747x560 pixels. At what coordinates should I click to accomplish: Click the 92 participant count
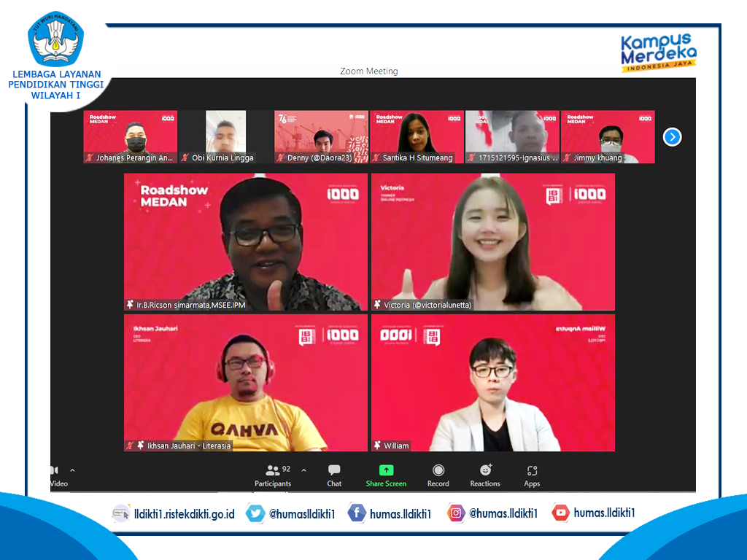coord(286,469)
